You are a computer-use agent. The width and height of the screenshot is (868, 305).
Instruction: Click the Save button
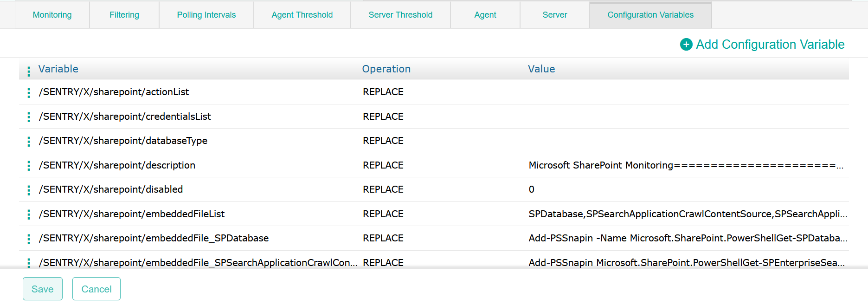click(43, 289)
